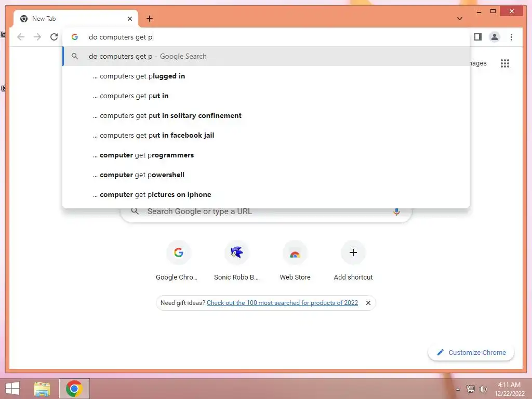Select the 'computer get programmers' suggestion
The image size is (532, 399).
(266, 155)
